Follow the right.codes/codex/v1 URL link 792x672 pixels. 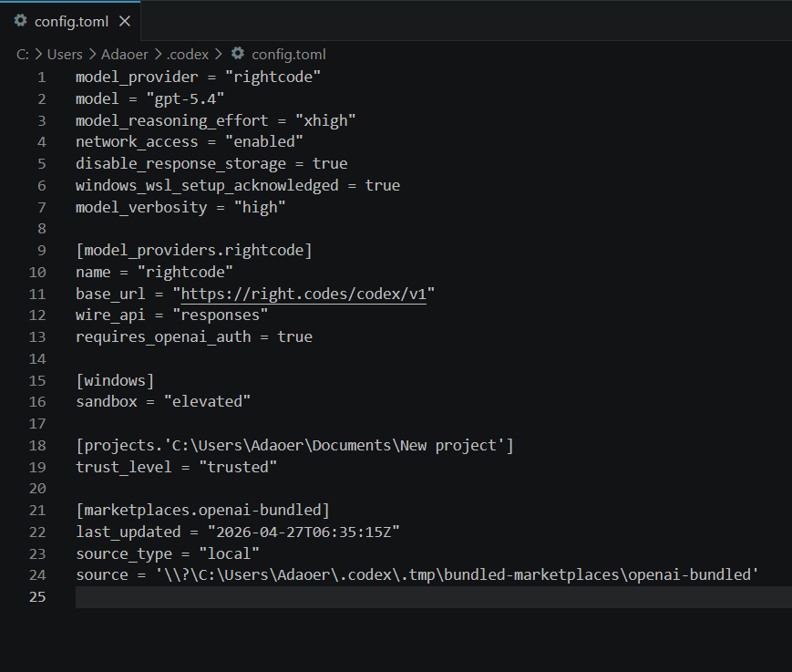(303, 294)
